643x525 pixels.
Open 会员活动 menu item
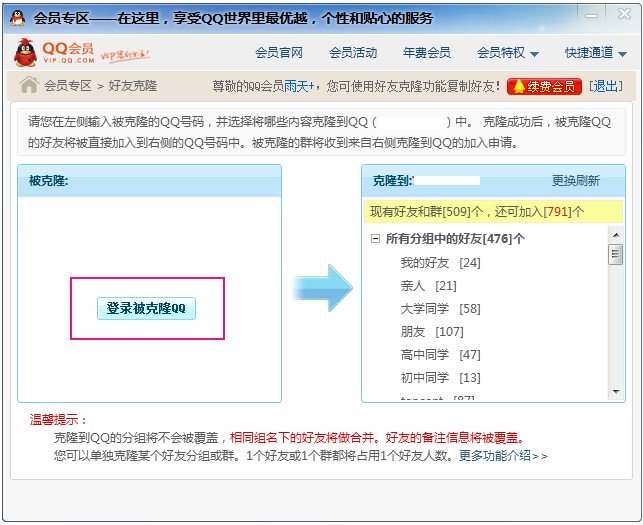[353, 53]
